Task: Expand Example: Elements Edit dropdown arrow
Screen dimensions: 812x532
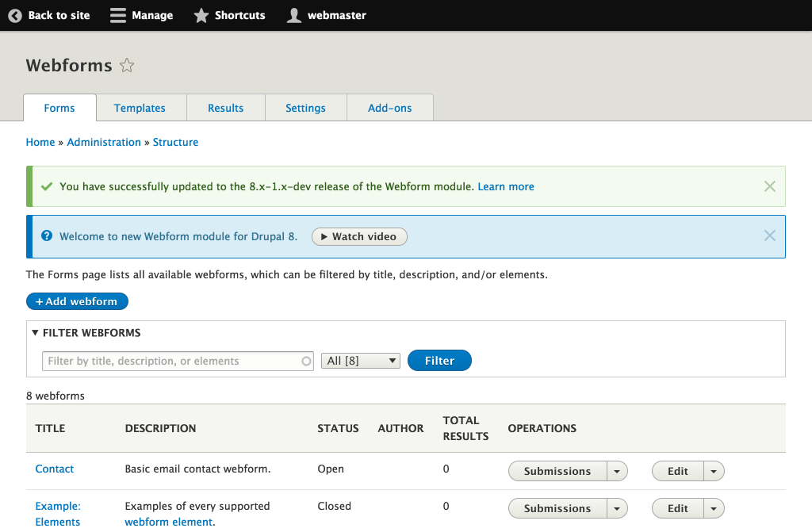Action: [x=714, y=509]
